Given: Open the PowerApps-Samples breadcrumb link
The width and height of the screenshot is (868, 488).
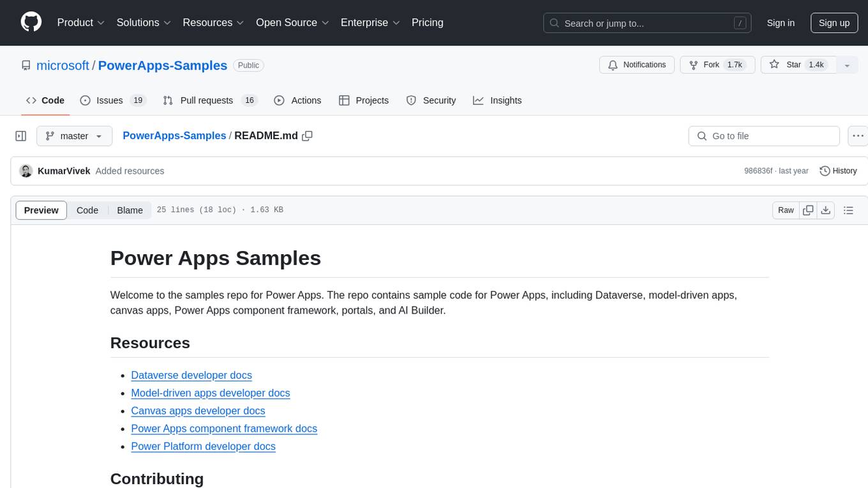Looking at the screenshot, I should coord(174,136).
